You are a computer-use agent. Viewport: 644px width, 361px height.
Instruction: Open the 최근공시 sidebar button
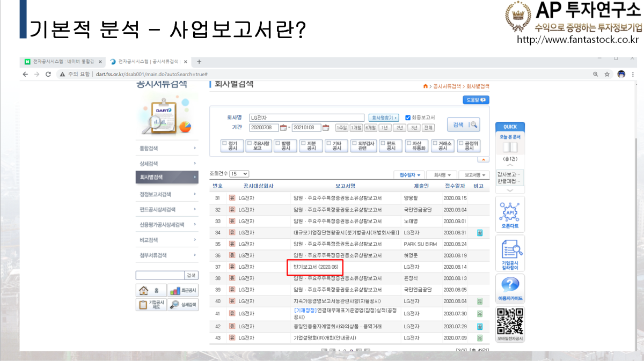[182, 291]
